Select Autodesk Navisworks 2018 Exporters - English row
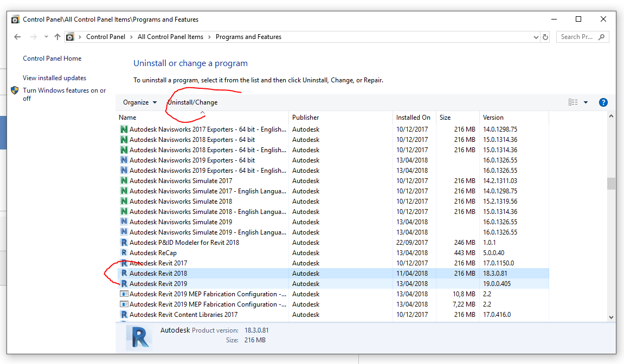Viewport: 624px width, 364px height. (333, 150)
